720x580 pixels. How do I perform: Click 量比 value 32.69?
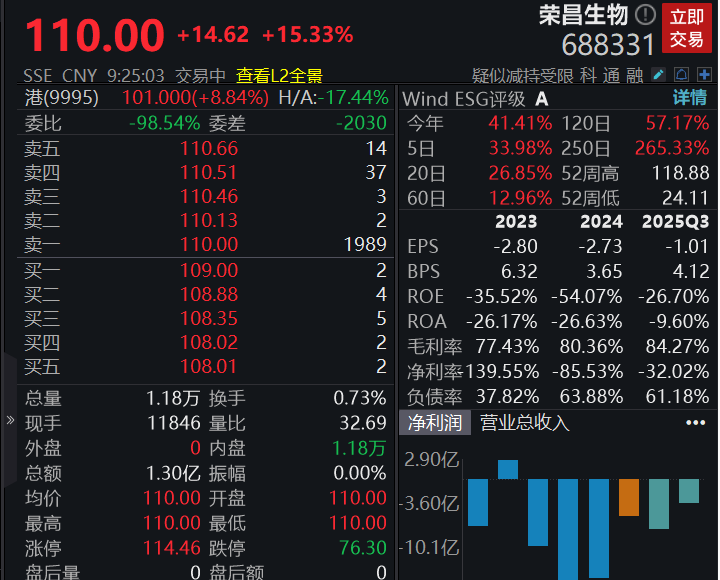pyautogui.click(x=363, y=423)
